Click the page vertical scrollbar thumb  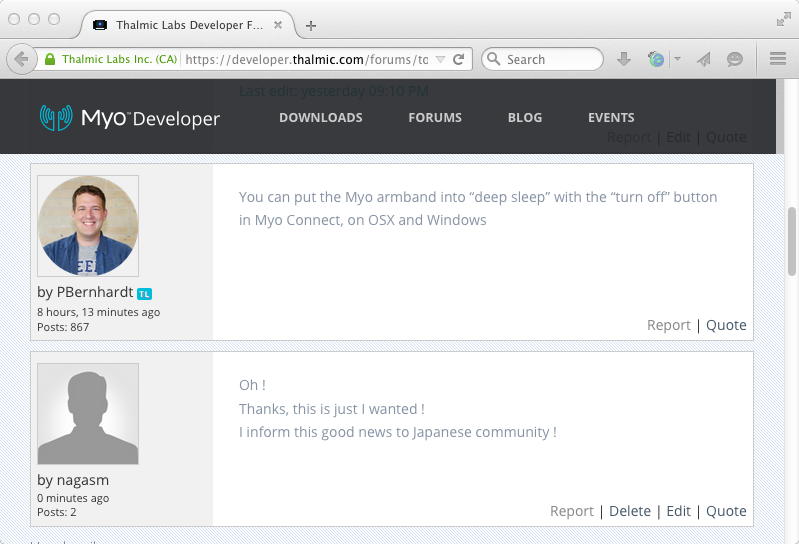(x=791, y=241)
